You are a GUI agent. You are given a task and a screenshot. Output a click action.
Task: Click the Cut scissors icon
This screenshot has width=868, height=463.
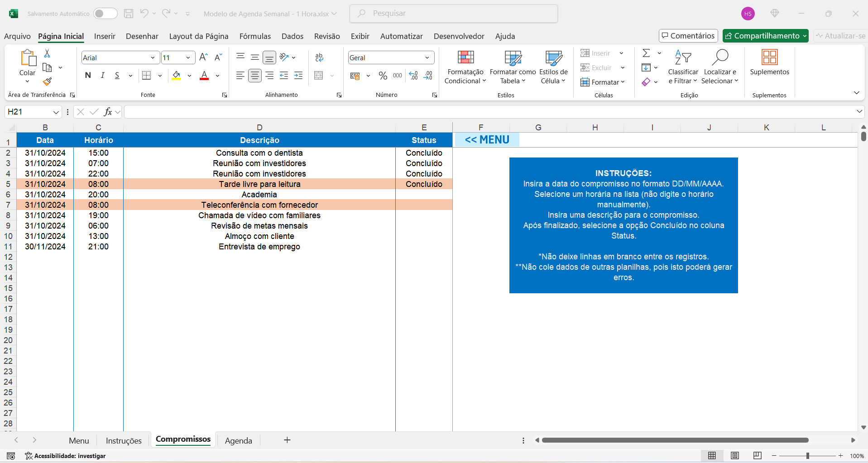47,53
